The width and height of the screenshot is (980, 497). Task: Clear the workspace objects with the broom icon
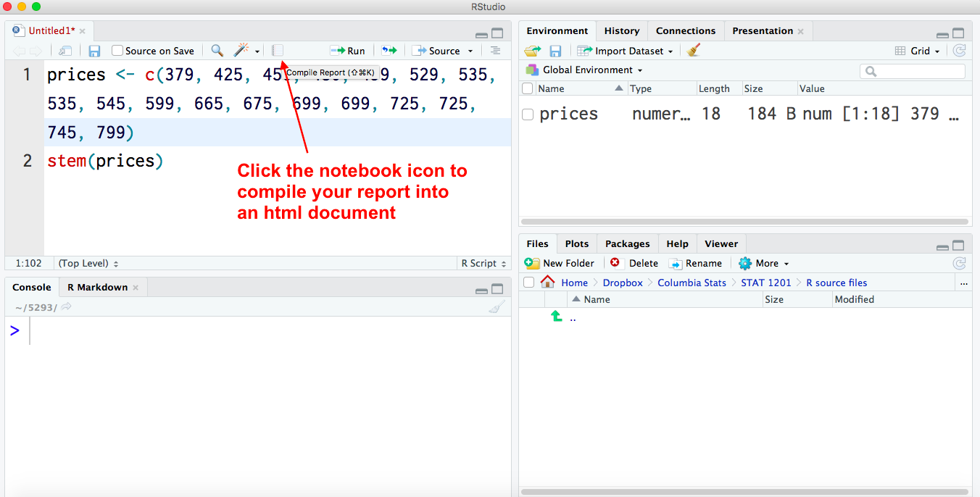click(x=694, y=50)
